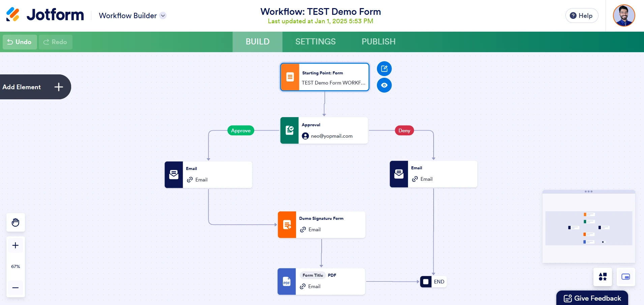This screenshot has height=305, width=644.
Task: Click the Demo Signature Form node icon
Action: [x=287, y=225]
